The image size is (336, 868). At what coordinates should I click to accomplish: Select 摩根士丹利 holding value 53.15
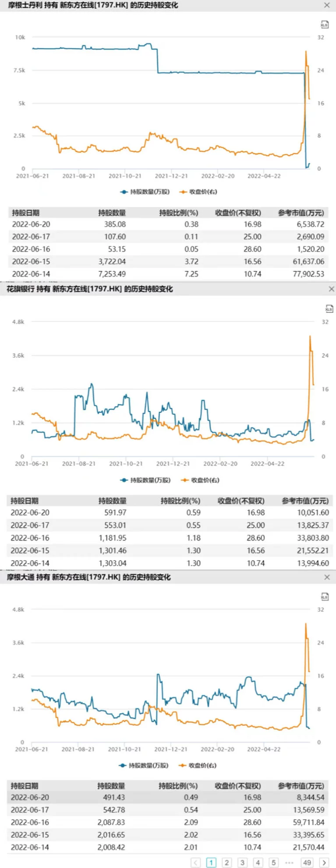(117, 249)
